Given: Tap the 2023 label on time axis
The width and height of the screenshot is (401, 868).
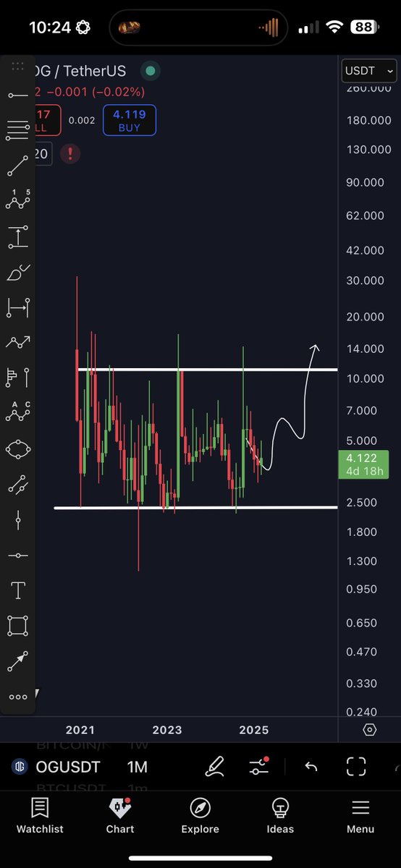Looking at the screenshot, I should (x=167, y=730).
